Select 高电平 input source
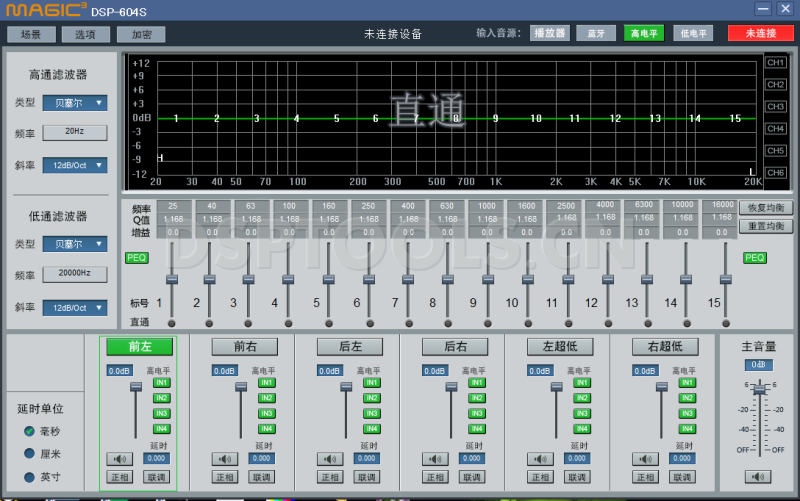Image resolution: width=800 pixels, height=501 pixels. point(644,33)
